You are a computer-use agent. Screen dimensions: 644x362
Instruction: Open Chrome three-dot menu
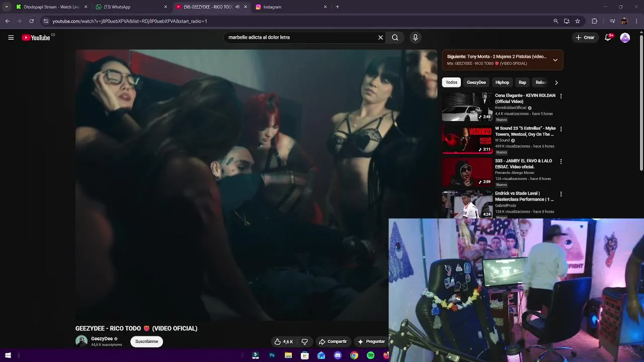[637, 21]
